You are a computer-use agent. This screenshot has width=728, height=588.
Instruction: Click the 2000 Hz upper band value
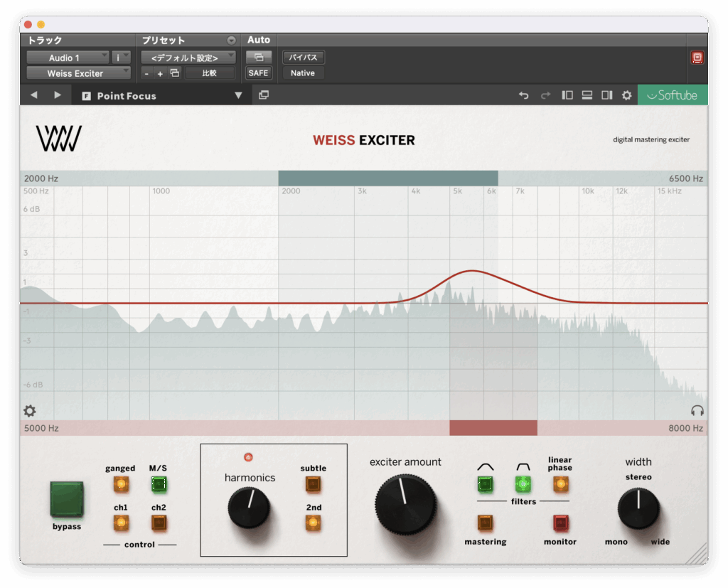(41, 178)
